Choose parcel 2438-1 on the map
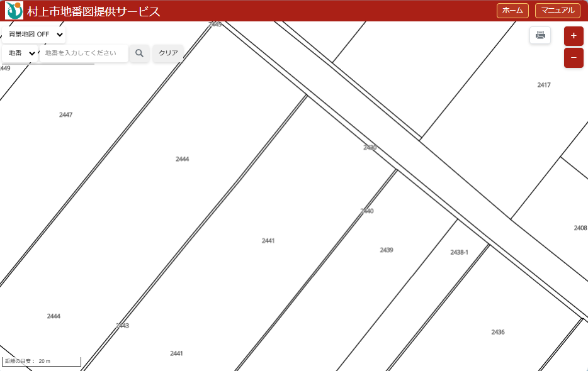Screen dimensions: 588x371 point(459,252)
